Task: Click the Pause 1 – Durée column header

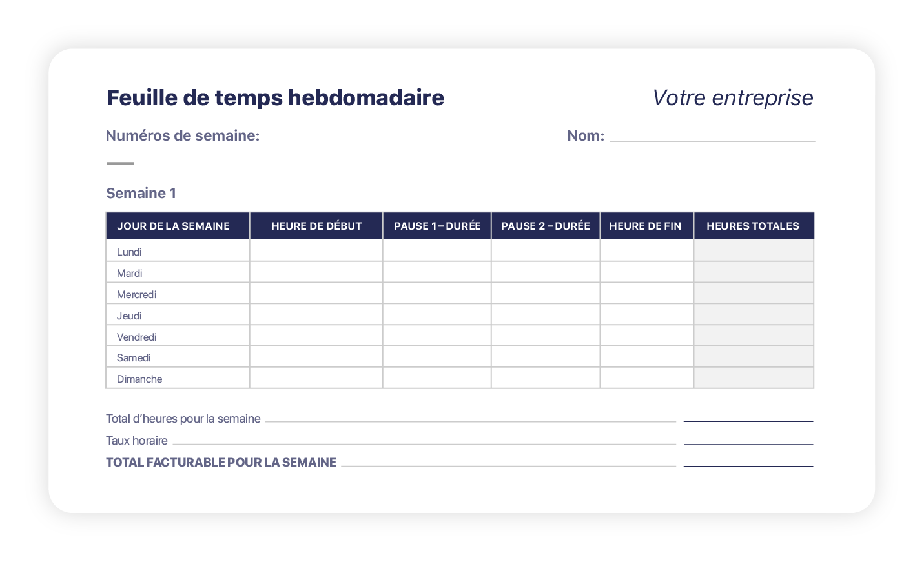Action: point(437,226)
